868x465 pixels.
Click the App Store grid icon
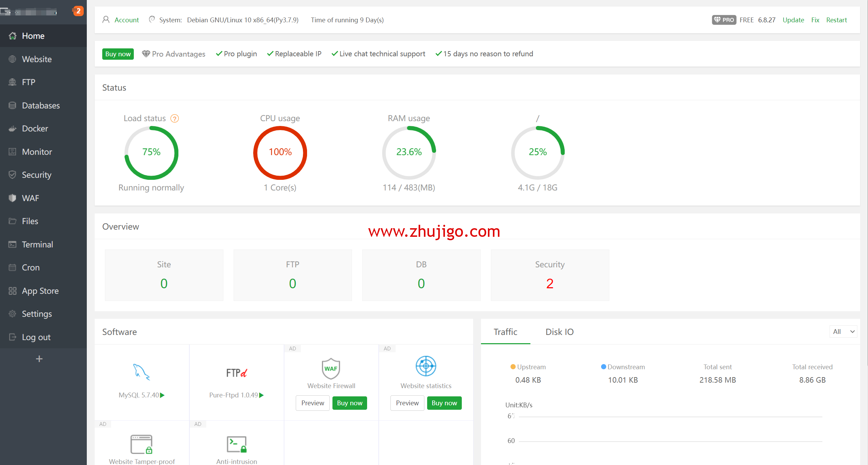coord(12,291)
